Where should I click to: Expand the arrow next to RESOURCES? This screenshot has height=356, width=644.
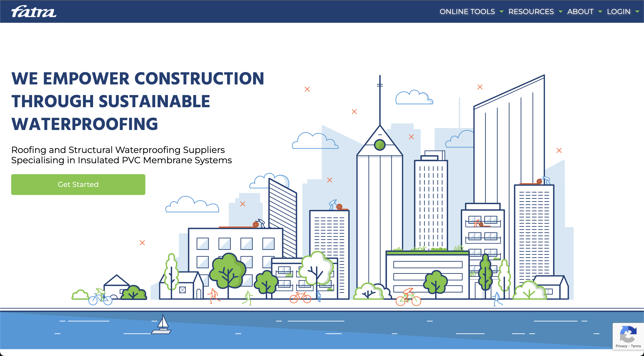tap(561, 11)
